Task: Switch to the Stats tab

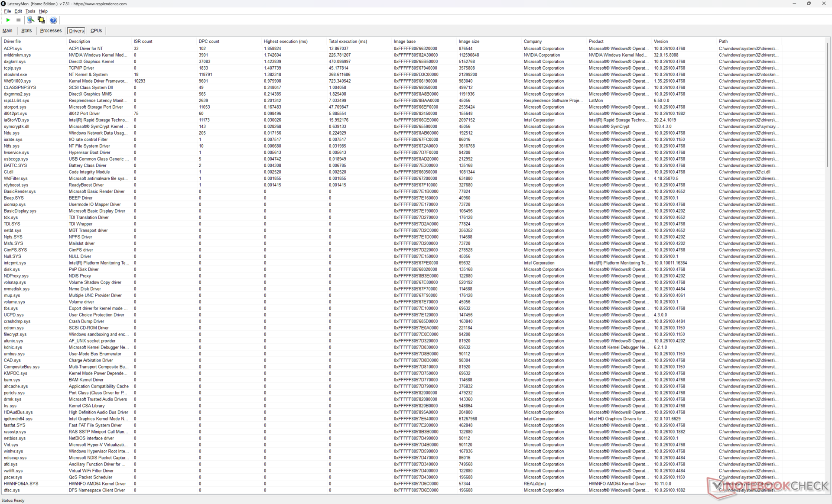Action: 26,31
